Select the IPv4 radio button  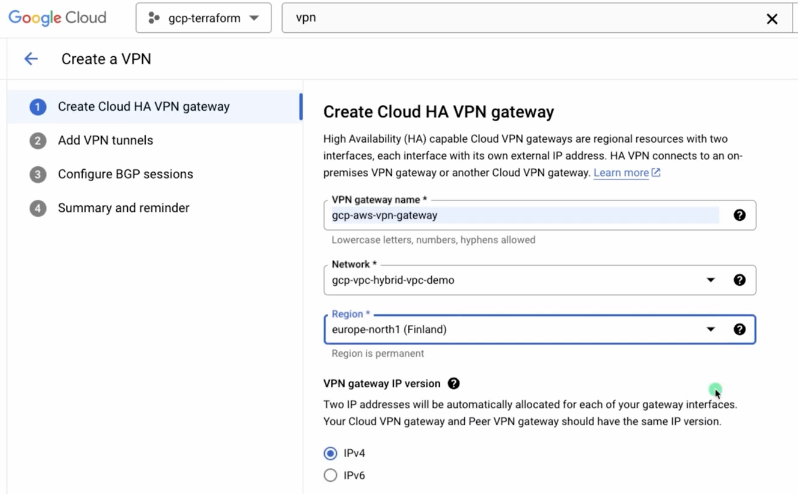point(330,453)
